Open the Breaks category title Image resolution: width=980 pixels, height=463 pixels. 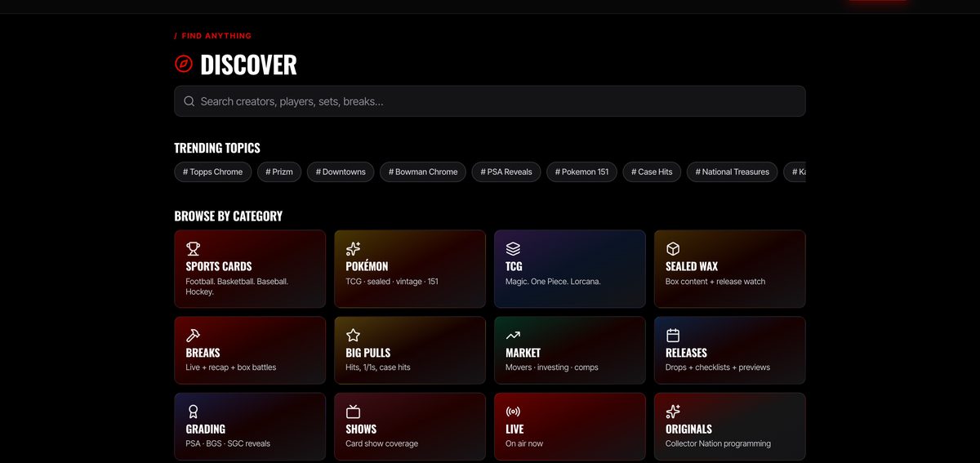pos(203,353)
